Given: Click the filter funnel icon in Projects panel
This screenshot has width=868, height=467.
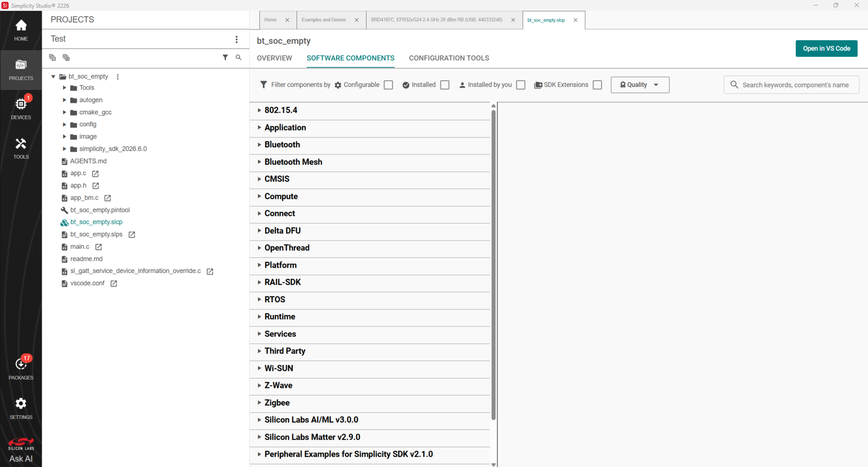Looking at the screenshot, I should pos(225,57).
